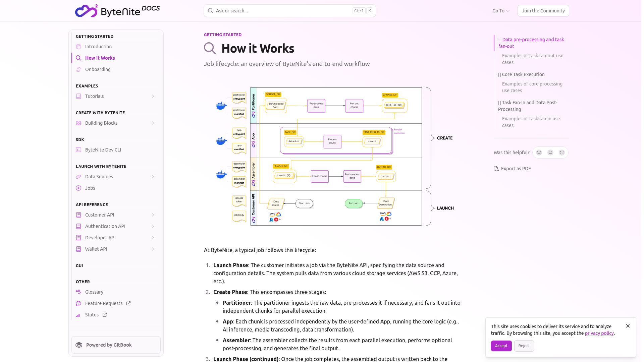Click the Status chart icon
The height and width of the screenshot is (362, 644).
point(78,315)
